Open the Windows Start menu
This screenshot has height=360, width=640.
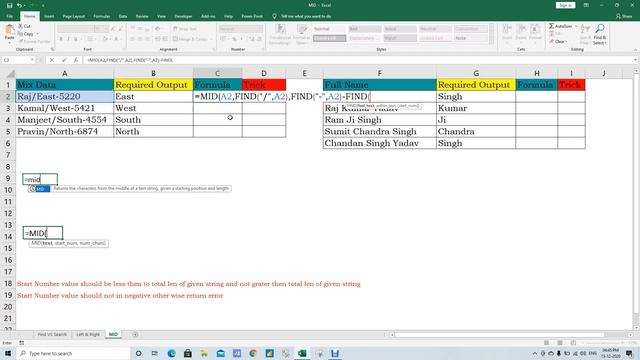point(8,353)
